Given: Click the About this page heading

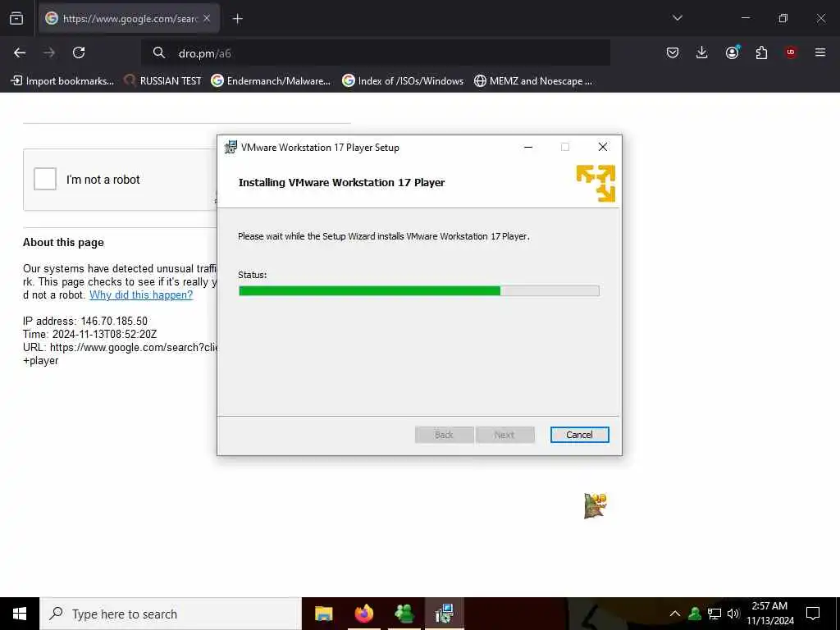Looking at the screenshot, I should point(63,242).
